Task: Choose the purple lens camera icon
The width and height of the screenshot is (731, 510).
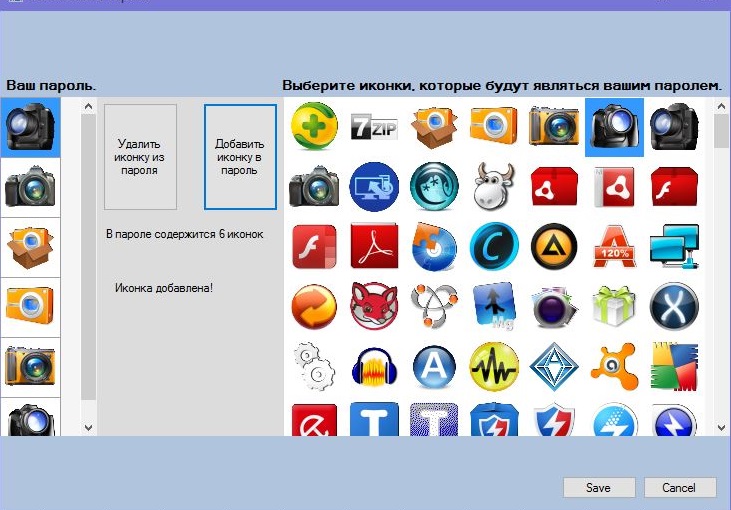Action: click(554, 306)
